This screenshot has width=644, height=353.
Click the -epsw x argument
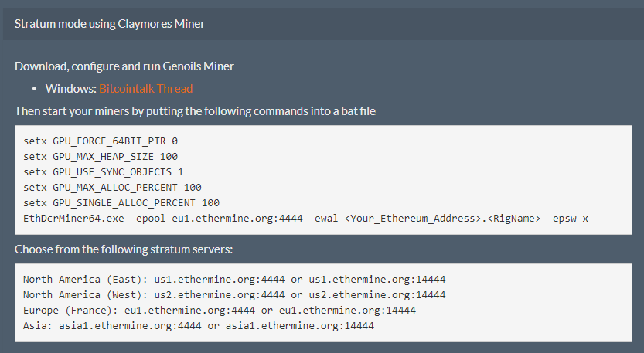click(x=567, y=219)
